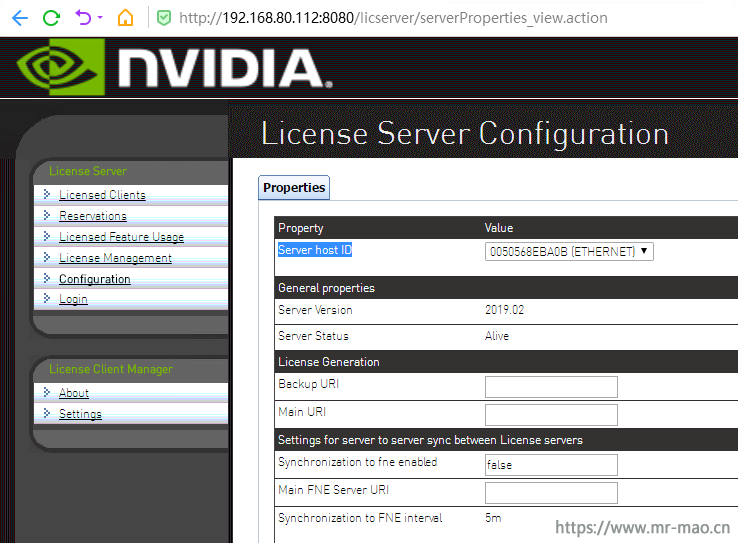The image size is (738, 543).
Task: Click the Login link
Action: tap(73, 299)
